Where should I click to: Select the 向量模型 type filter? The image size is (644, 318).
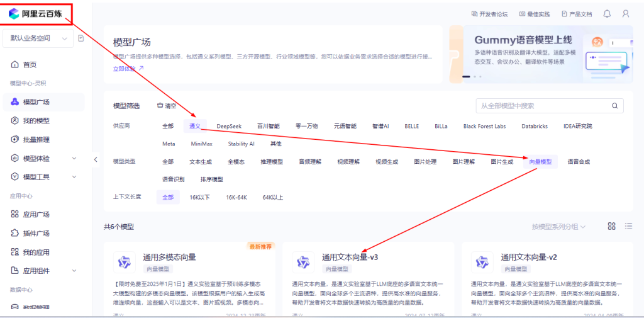tap(540, 162)
